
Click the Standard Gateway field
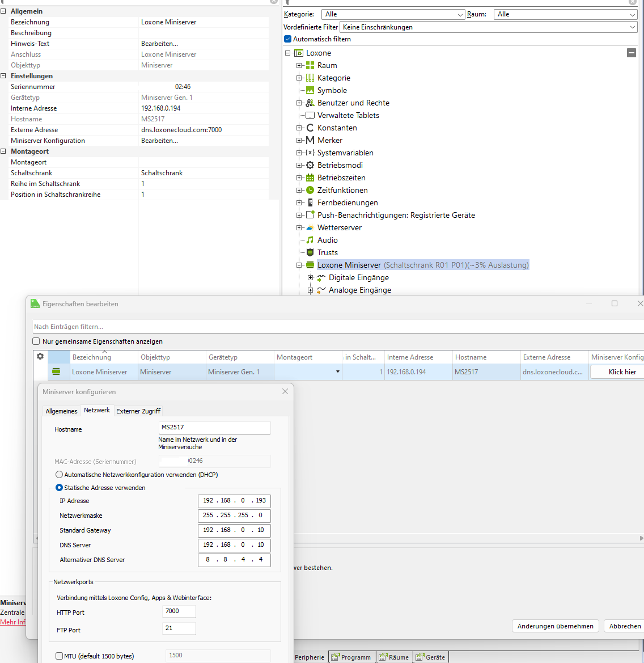(x=234, y=530)
